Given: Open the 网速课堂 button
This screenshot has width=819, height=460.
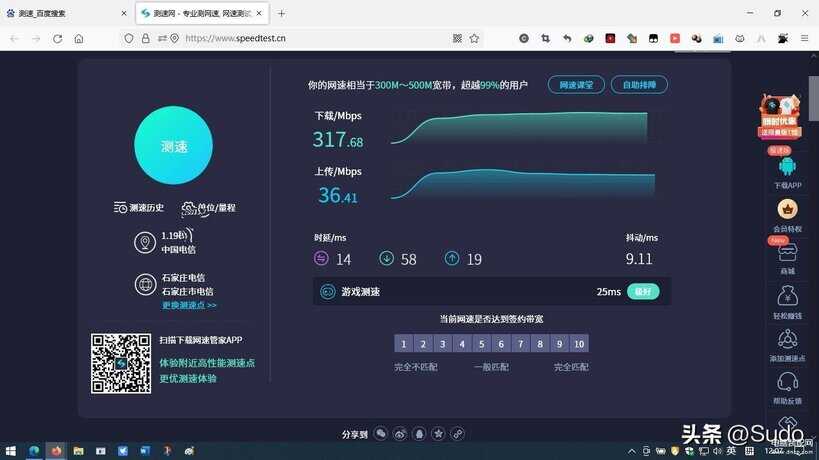Looking at the screenshot, I should click(x=576, y=85).
